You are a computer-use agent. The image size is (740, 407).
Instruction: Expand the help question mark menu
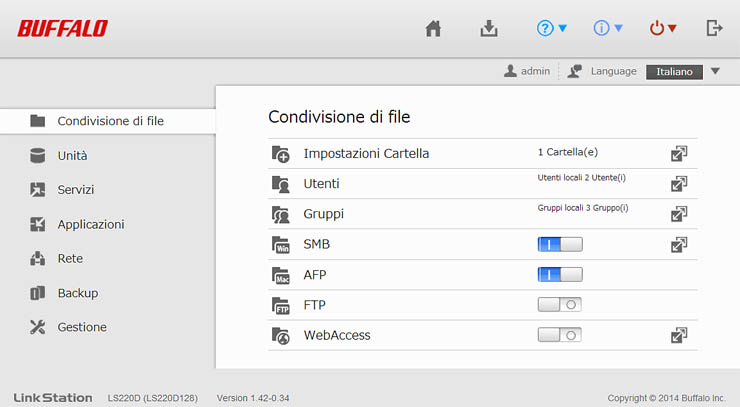552,29
